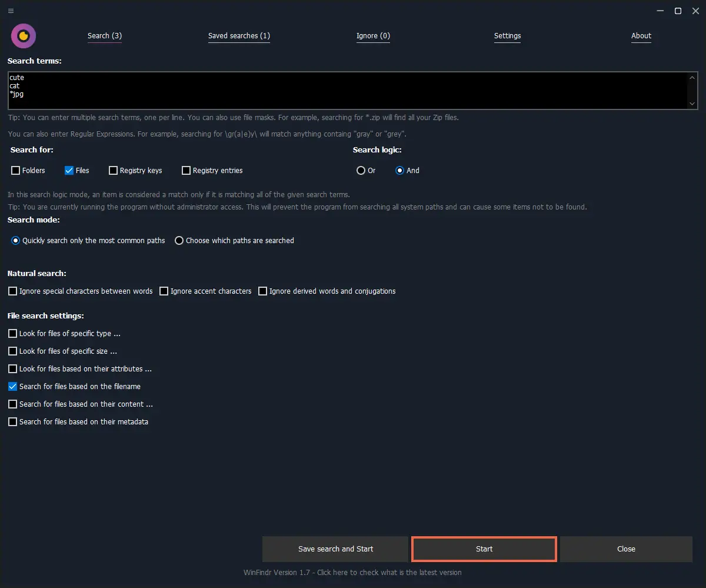The height and width of the screenshot is (588, 706).
Task: Switch to the Saved searches tab
Action: (239, 36)
